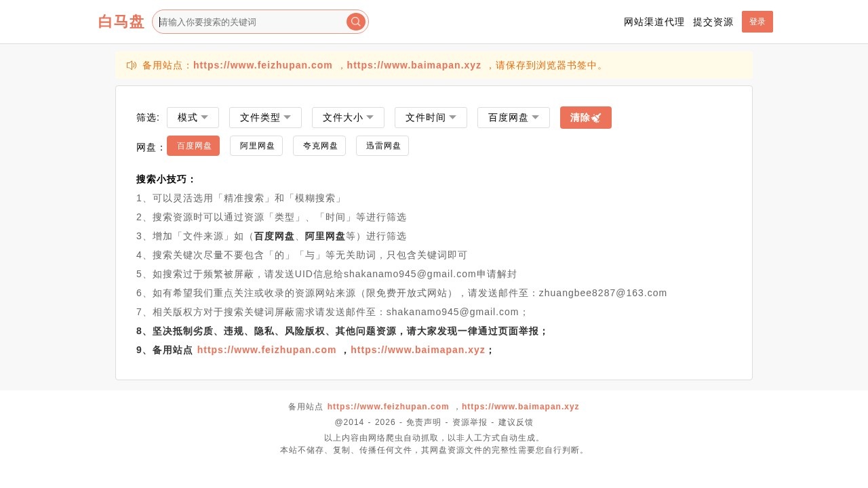
Task: Open the 模式 dropdown
Action: (x=193, y=117)
